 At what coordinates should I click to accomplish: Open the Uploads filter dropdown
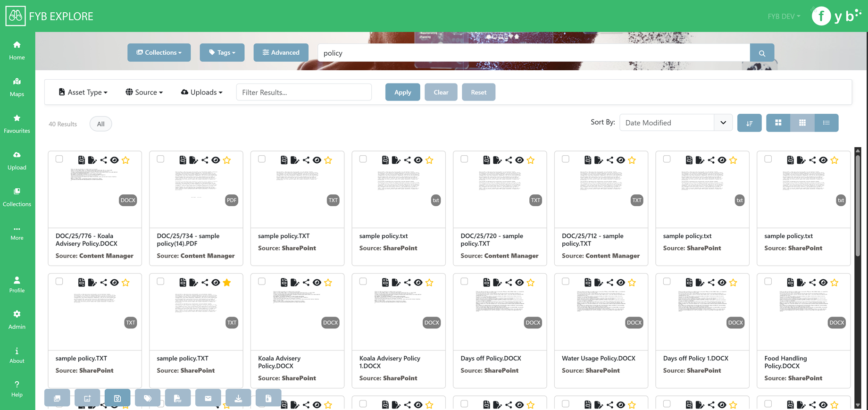point(201,92)
